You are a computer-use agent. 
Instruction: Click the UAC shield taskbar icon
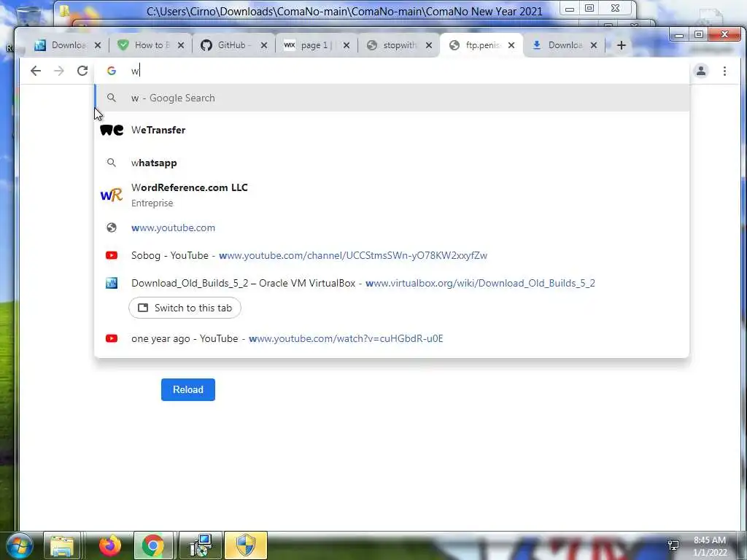[246, 545]
